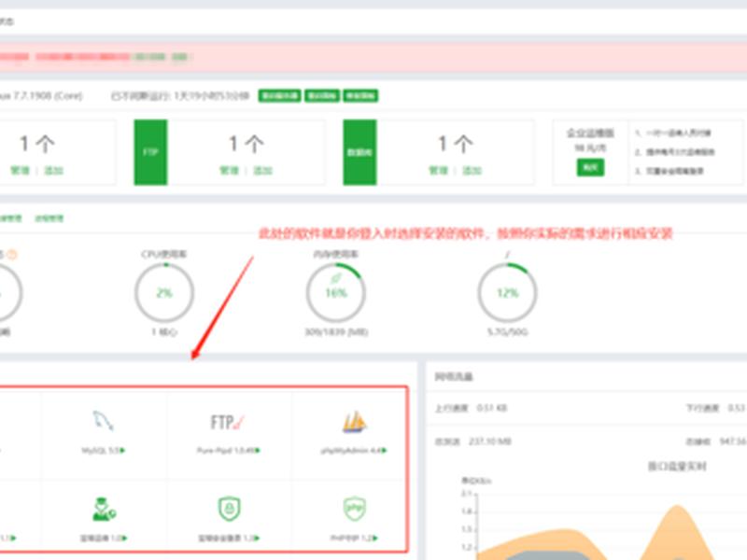This screenshot has height=560, width=747.
Task: Open the Pure-Ftpd FTP logo icon
Action: tap(227, 422)
